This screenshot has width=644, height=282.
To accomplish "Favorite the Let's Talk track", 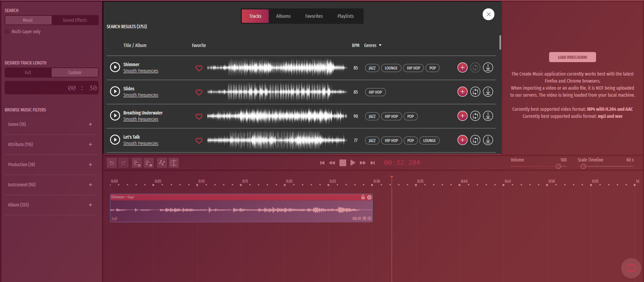I will tap(199, 141).
